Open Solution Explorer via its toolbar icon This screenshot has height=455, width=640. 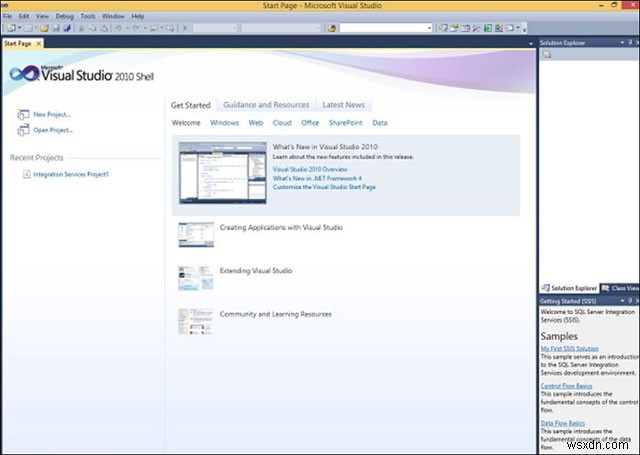[x=443, y=28]
